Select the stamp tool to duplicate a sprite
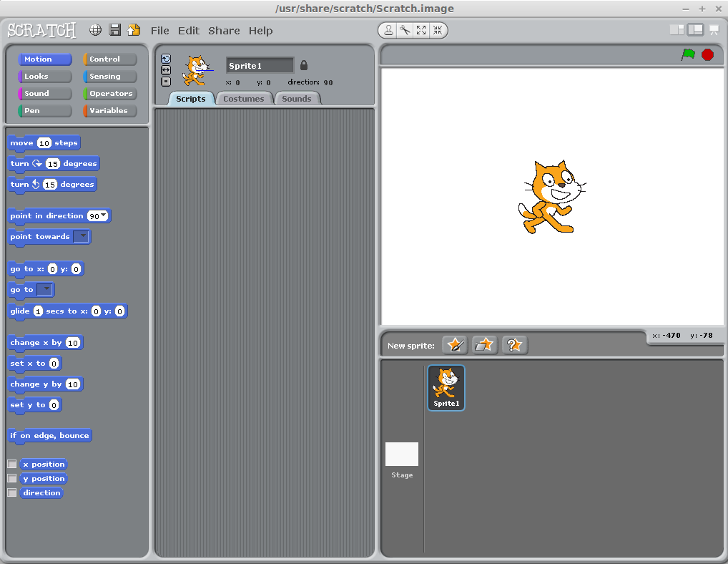This screenshot has height=564, width=728. click(x=387, y=30)
